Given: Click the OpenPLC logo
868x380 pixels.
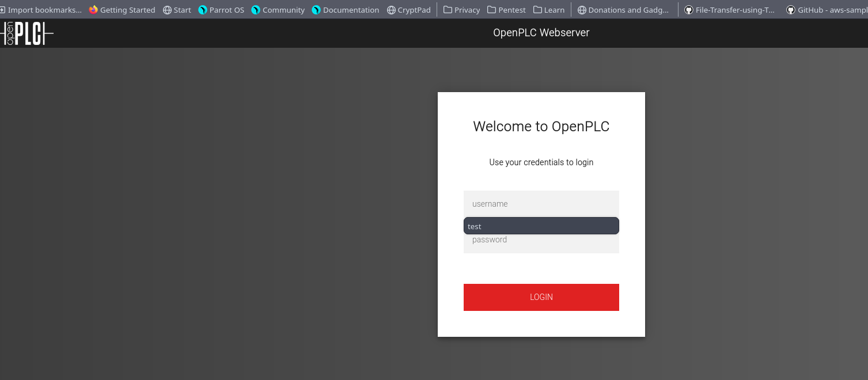Looking at the screenshot, I should [27, 34].
